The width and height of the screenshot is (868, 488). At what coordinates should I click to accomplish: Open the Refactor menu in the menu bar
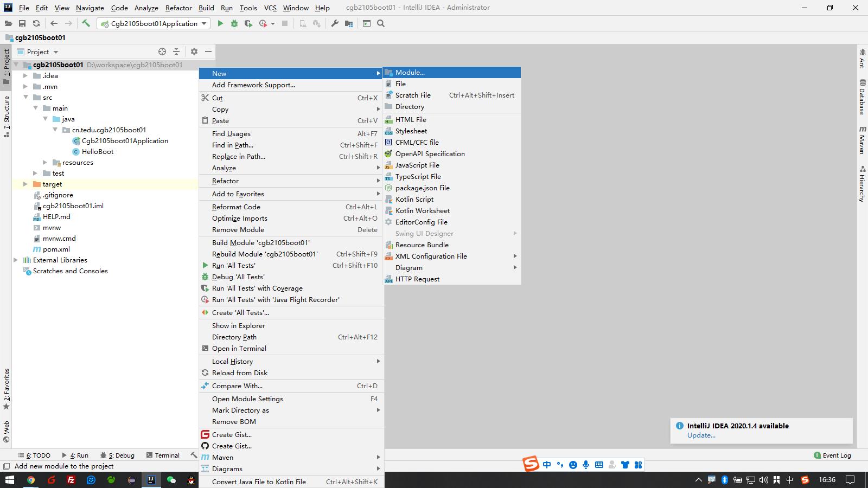point(178,8)
